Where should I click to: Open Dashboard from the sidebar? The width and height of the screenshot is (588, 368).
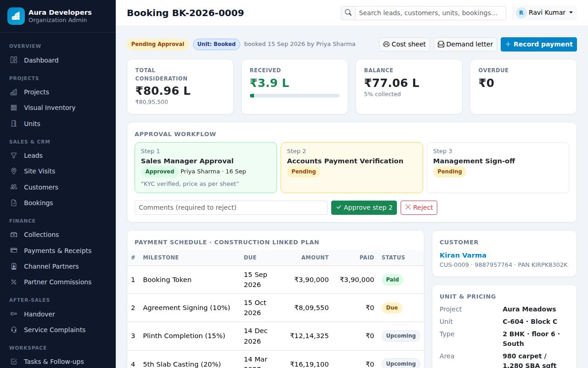(x=58, y=60)
